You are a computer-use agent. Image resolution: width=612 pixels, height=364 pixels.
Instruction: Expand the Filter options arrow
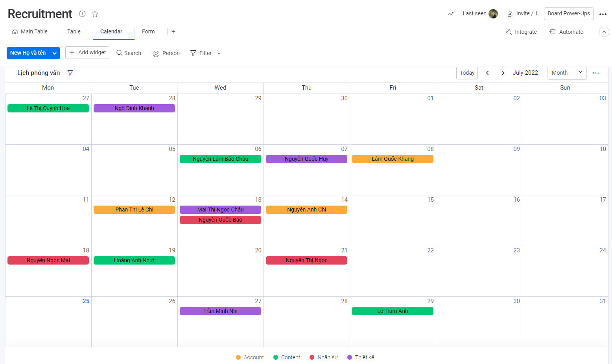pyautogui.click(x=219, y=53)
